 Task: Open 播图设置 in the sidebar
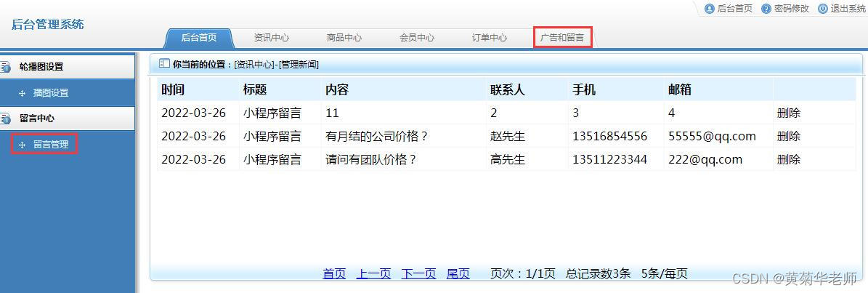51,93
